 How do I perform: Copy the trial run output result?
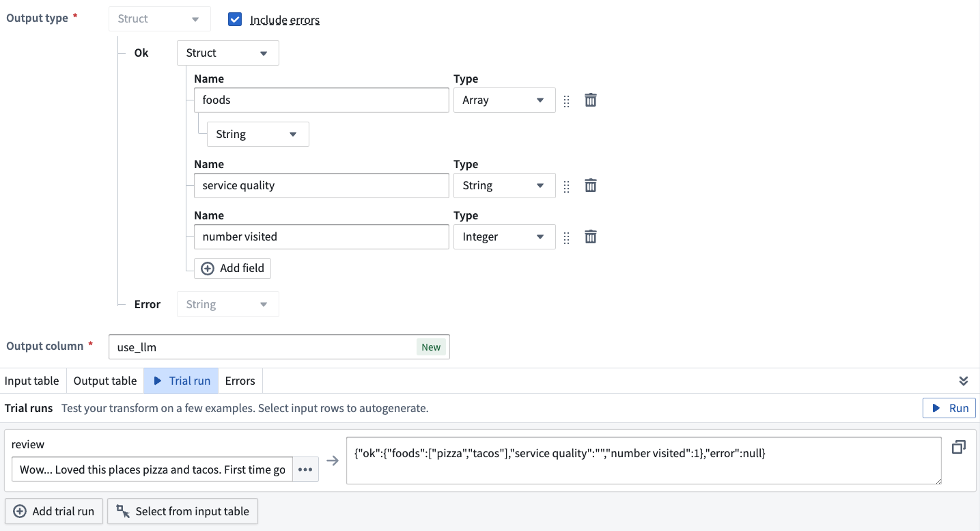[959, 448]
